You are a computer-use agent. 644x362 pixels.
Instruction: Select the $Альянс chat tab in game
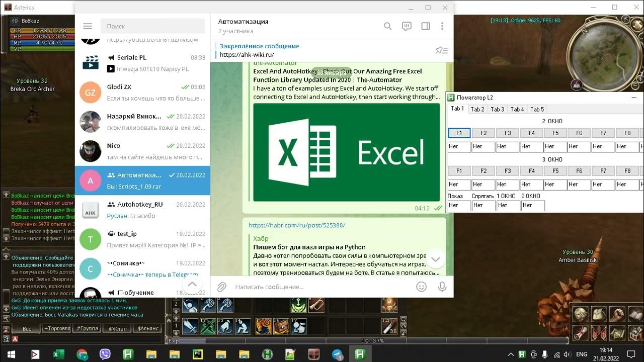[148, 328]
